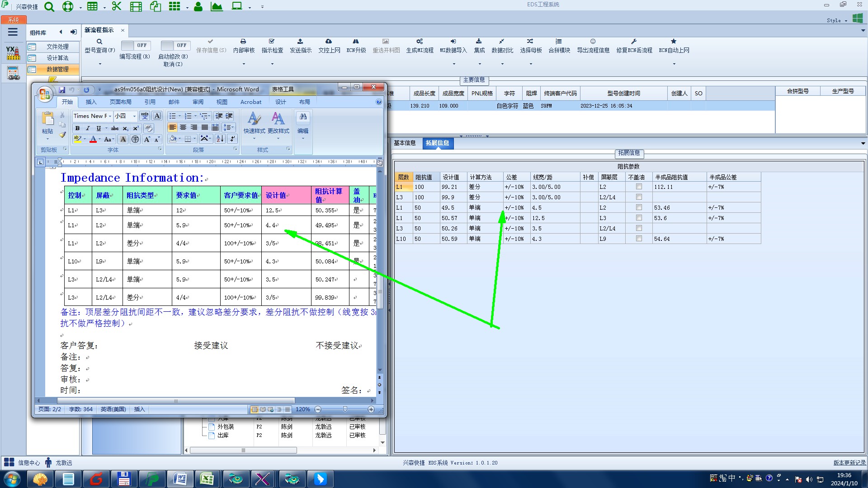Screen dimensions: 868x488
Task: Check 不盖油 box for L10 50.59 row
Action: [639, 239]
